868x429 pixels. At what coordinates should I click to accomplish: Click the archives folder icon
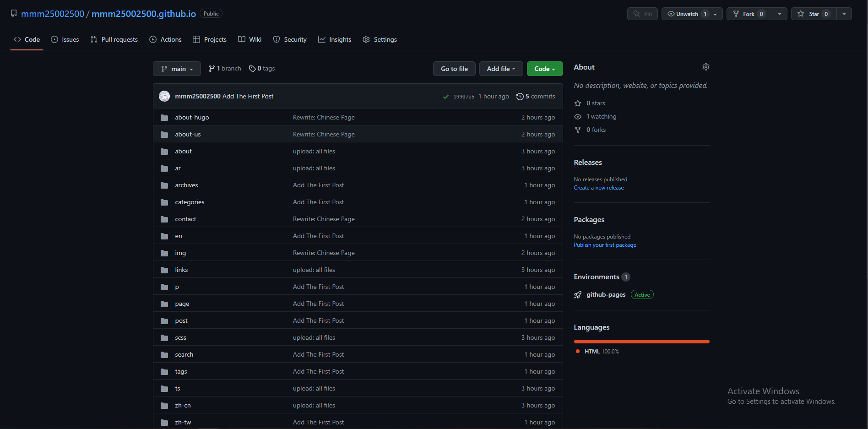[164, 185]
